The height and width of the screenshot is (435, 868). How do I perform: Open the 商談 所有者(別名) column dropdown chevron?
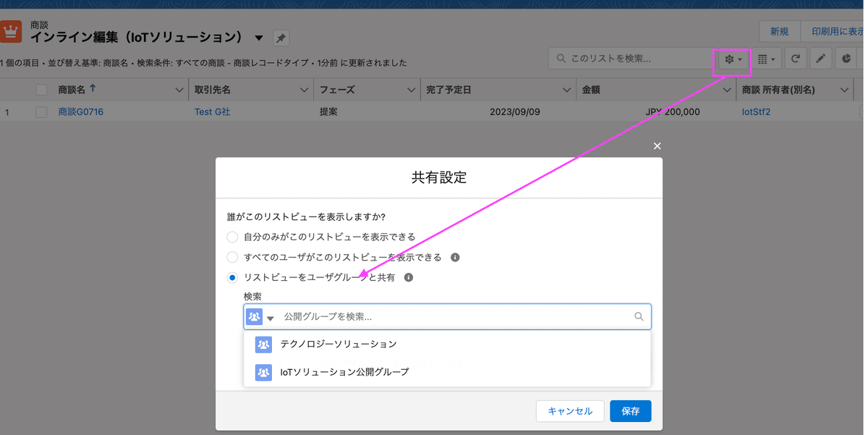pos(844,90)
